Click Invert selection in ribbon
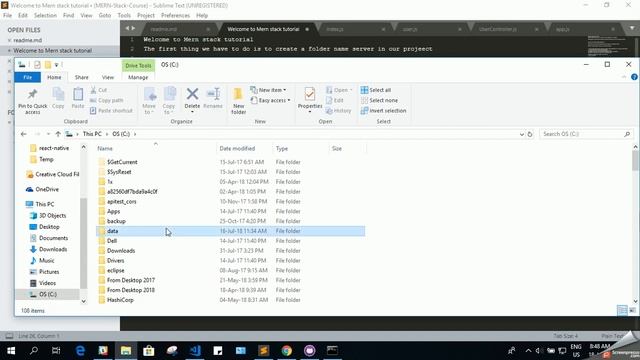Image resolution: width=640 pixels, height=360 pixels. (x=383, y=111)
